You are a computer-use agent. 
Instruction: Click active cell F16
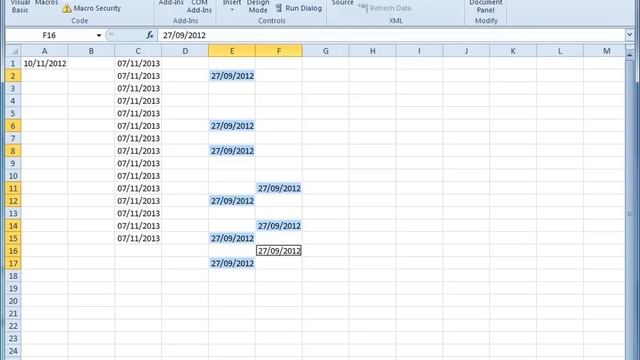click(279, 251)
